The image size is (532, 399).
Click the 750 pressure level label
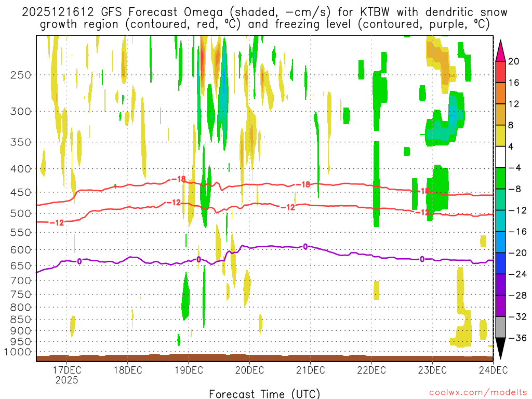click(x=21, y=295)
